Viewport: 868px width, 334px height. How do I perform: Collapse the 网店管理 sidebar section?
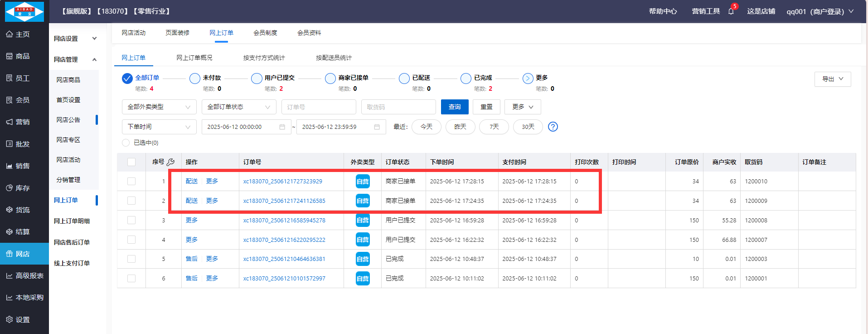pyautogui.click(x=94, y=59)
